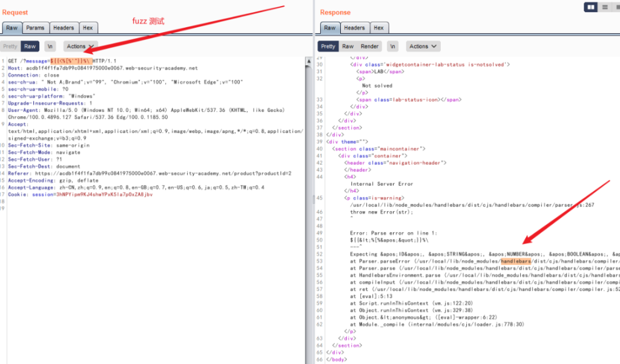Select Raw format in request editor

[30, 46]
